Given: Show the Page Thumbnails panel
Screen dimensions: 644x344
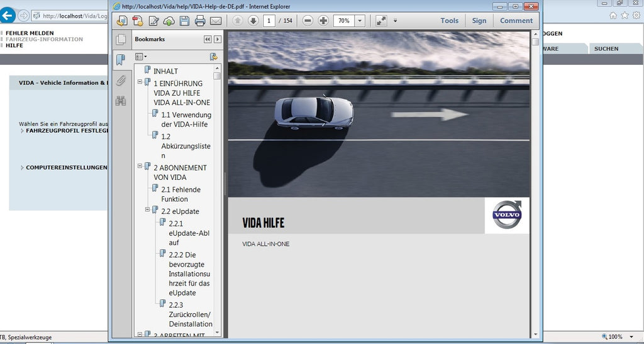Looking at the screenshot, I should point(121,40).
